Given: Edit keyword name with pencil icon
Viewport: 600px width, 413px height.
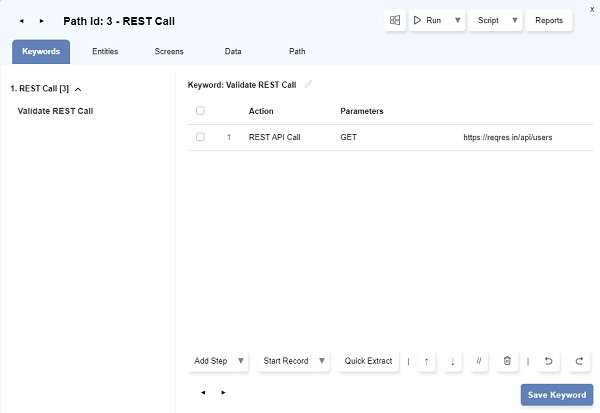Looking at the screenshot, I should [x=309, y=84].
